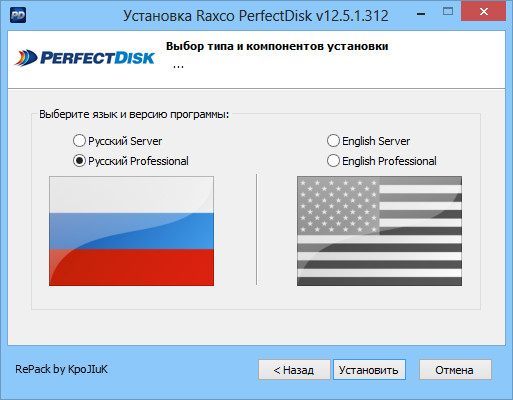Close the installer window
Viewport: 513px width, 400px height.
point(483,12)
